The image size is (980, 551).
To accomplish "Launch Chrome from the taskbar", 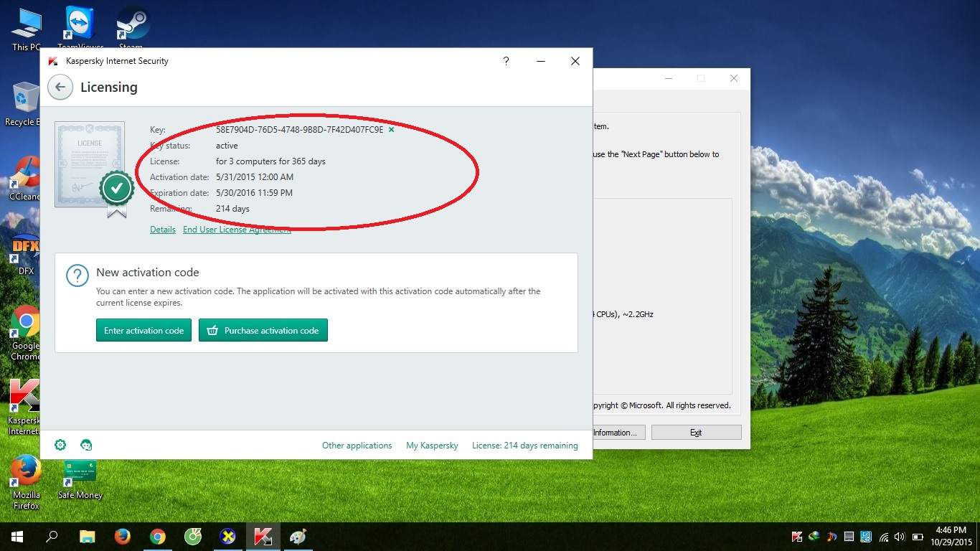I will pos(157,537).
